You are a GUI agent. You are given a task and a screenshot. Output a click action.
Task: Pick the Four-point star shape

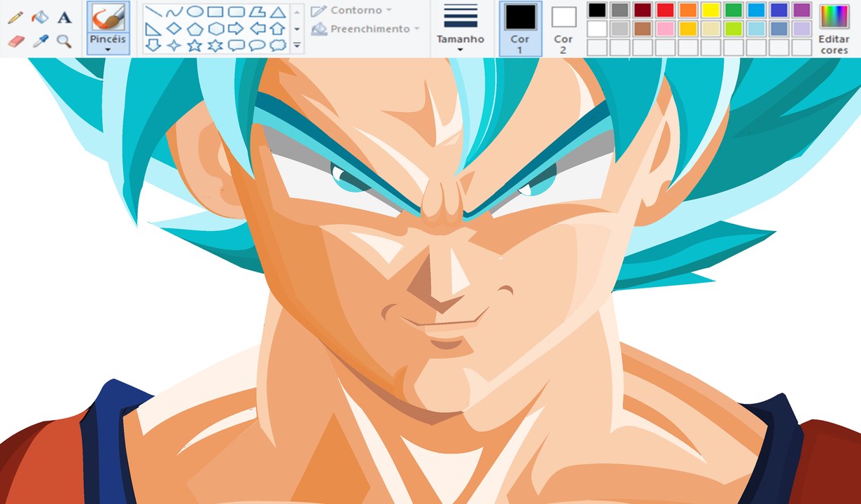[x=174, y=45]
